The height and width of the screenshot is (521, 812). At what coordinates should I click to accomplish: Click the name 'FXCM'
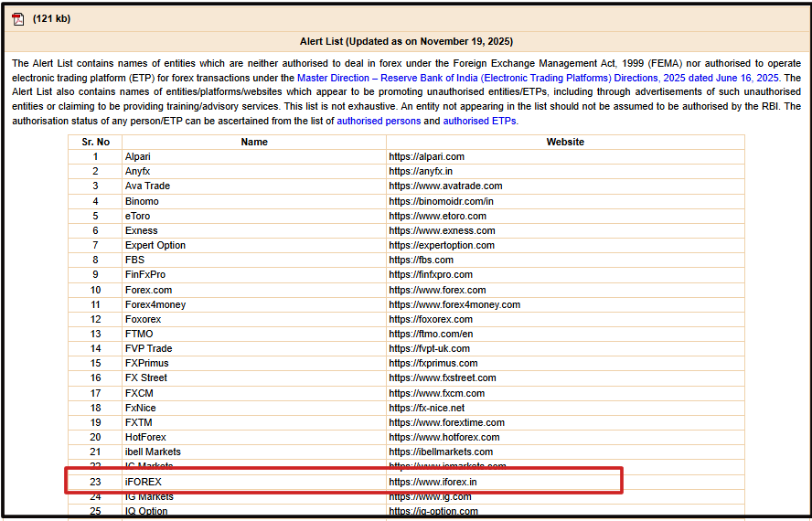coord(139,393)
